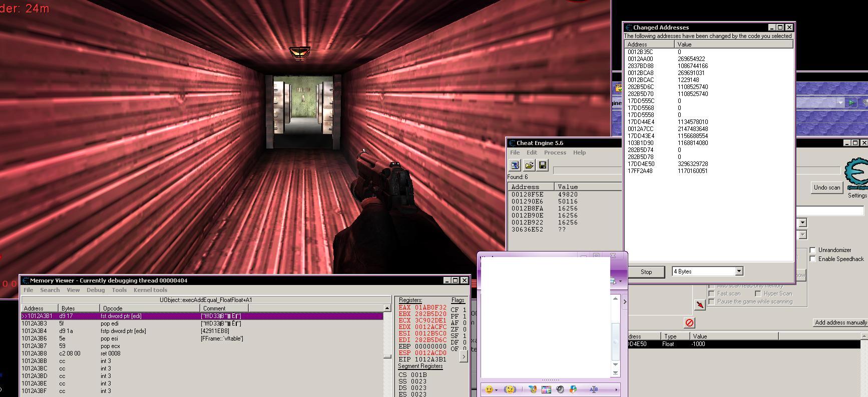Click the chat font style icon
The width and height of the screenshot is (868, 397).
pos(594,389)
